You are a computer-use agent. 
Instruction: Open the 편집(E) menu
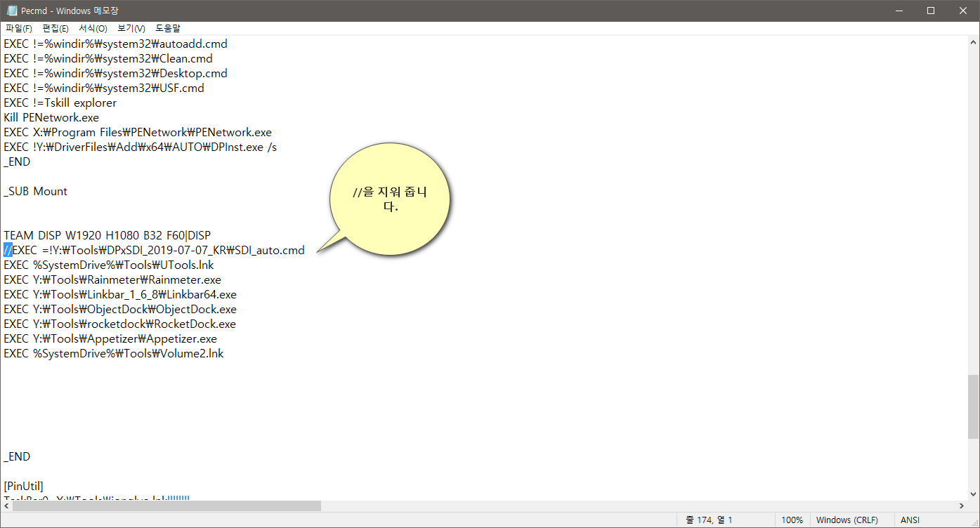(55, 29)
